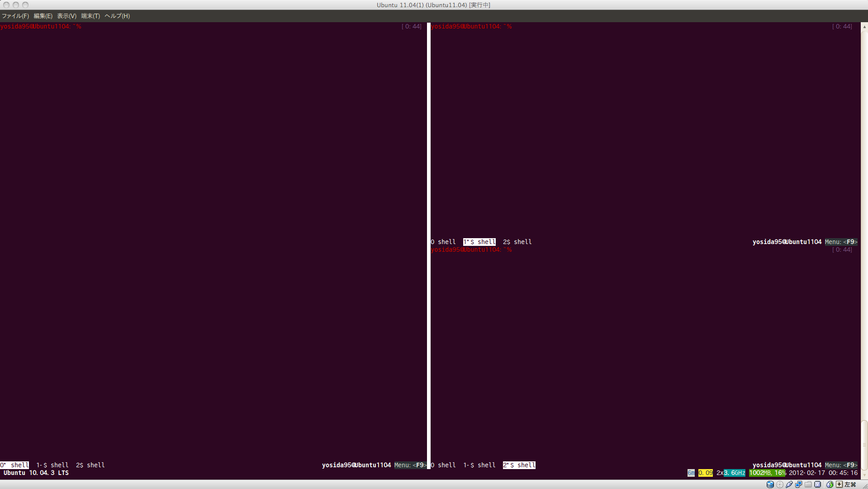Click highlighted "1*$ shell" in top-right pane
The height and width of the screenshot is (489, 868).
pyautogui.click(x=479, y=242)
